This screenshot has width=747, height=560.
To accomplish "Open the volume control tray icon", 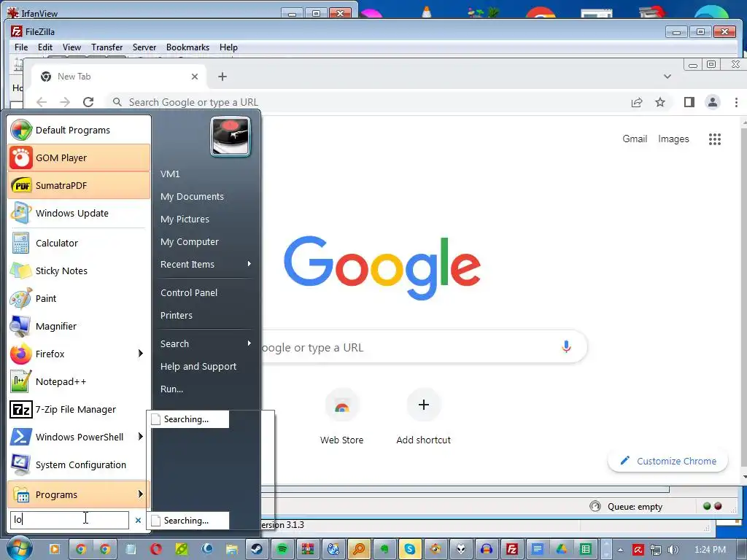I will click(673, 550).
